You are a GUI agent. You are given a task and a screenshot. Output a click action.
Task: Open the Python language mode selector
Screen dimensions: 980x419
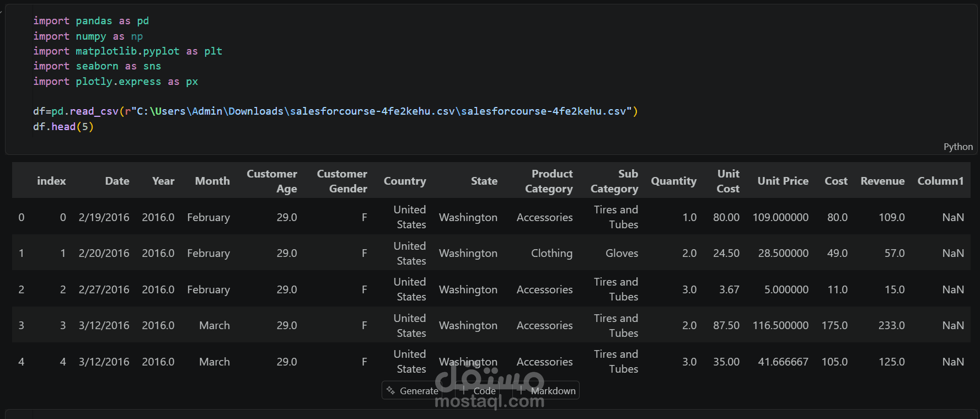[957, 147]
